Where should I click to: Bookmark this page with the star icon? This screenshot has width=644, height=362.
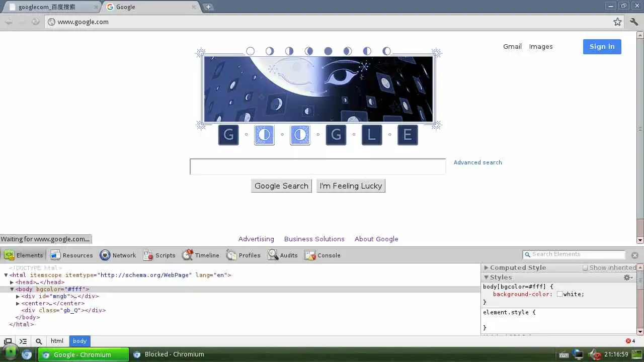617,22
